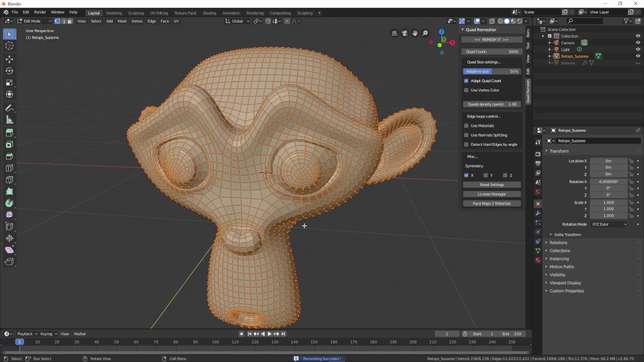The height and width of the screenshot is (362, 644).
Task: Click the pan view hand gizmo
Action: click(x=415, y=33)
